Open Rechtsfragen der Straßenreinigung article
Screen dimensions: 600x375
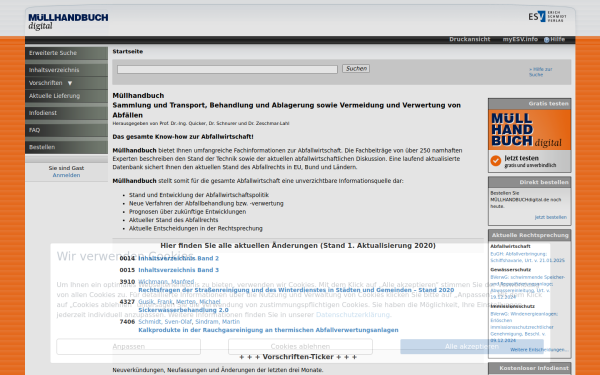296,290
